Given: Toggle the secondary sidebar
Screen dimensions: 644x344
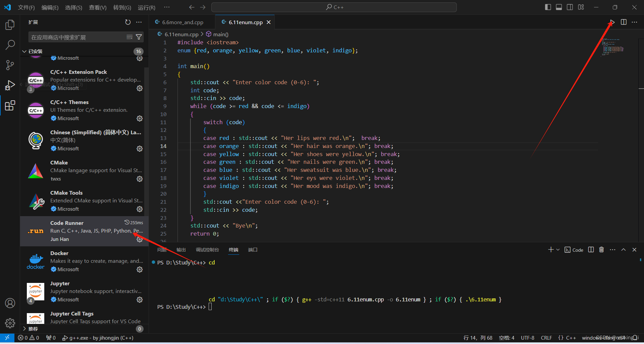Looking at the screenshot, I should pyautogui.click(x=570, y=7).
